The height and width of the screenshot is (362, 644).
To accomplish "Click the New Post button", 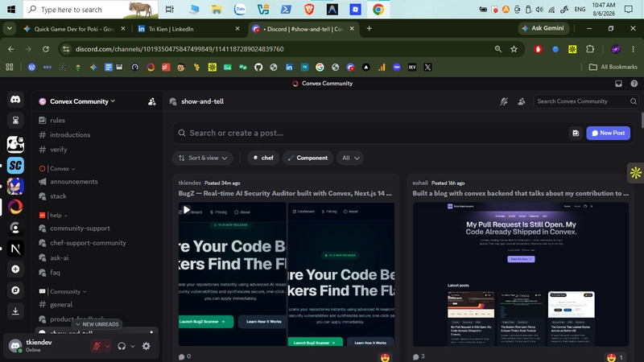I will pyautogui.click(x=609, y=133).
